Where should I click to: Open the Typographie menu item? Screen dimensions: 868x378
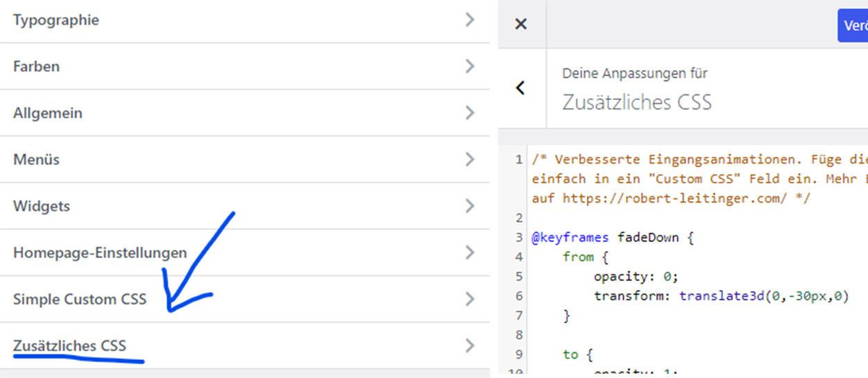click(56, 20)
